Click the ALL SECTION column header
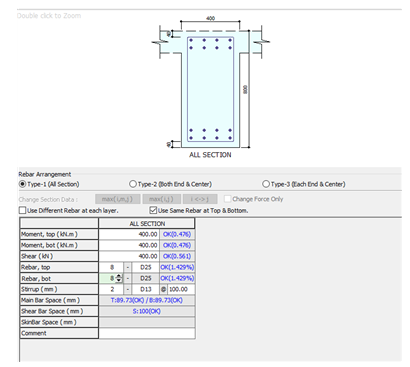This screenshot has height=367, width=410. point(147,224)
